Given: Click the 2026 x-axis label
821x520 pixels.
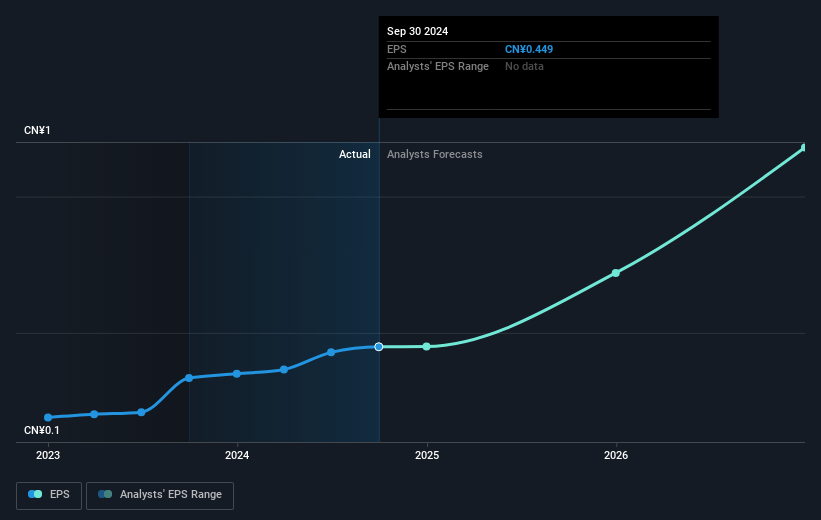Looking at the screenshot, I should click(616, 456).
